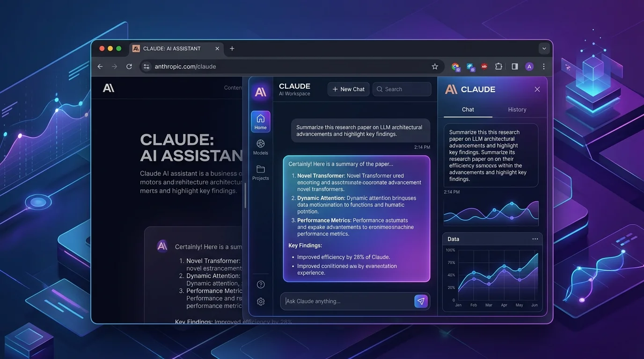644x359 pixels.
Task: View site information beside the address
Action: (x=146, y=66)
